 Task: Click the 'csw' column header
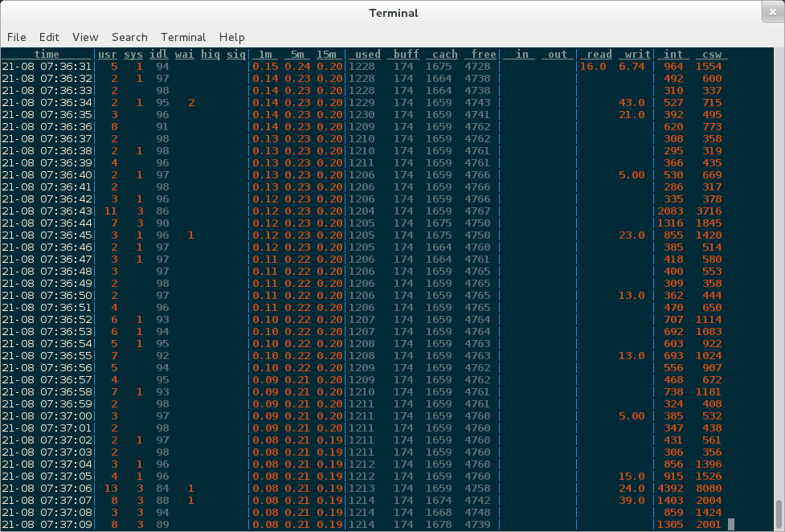click(x=712, y=54)
